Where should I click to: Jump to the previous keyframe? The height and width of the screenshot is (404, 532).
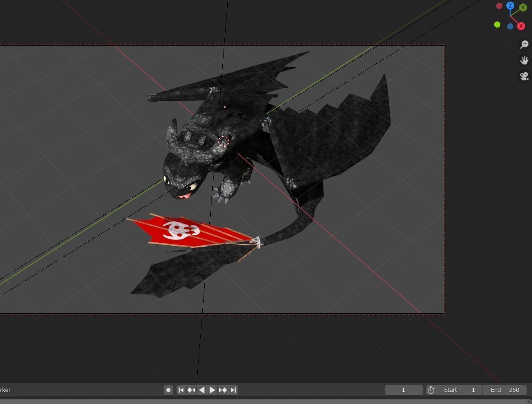point(191,390)
